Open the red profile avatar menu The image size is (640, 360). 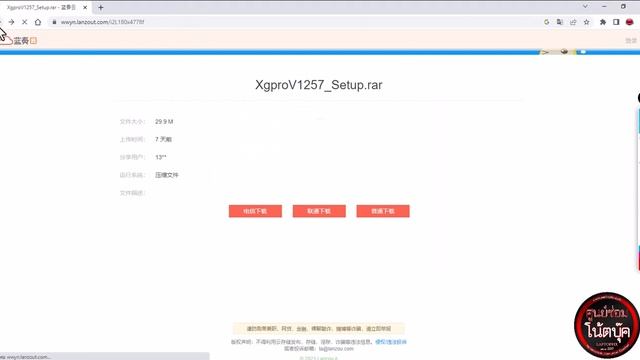tap(629, 22)
